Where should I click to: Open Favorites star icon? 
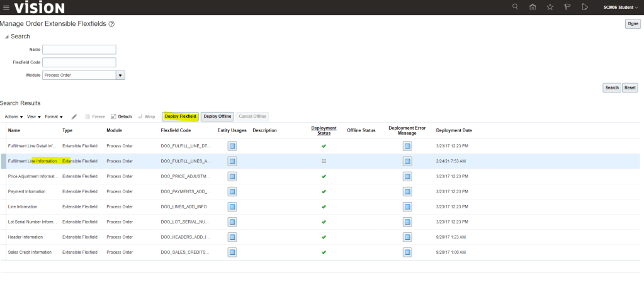(550, 8)
